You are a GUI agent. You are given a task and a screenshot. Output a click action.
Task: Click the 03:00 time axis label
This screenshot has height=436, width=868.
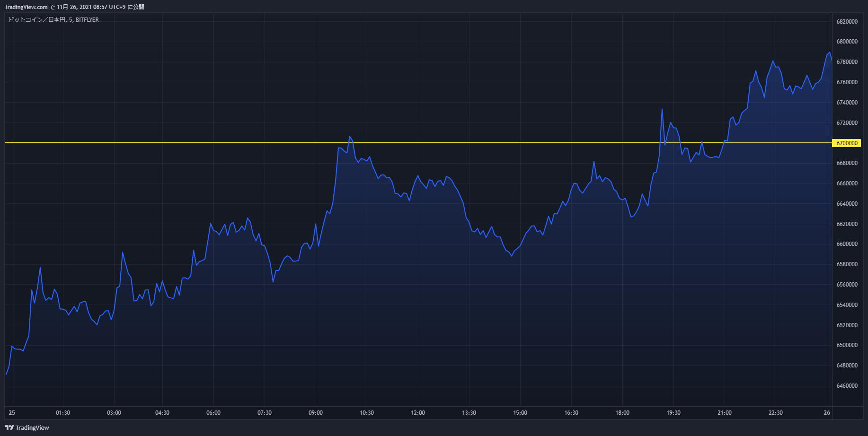tap(114, 413)
